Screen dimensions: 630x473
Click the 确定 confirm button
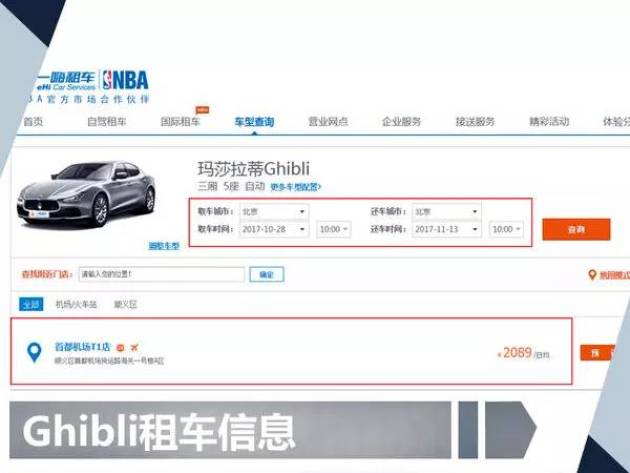[266, 273]
